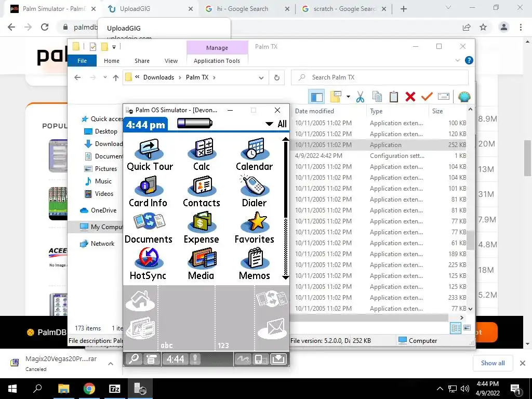Screen dimensions: 532x399
Task: Open the File menu in Explorer
Action: click(82, 61)
